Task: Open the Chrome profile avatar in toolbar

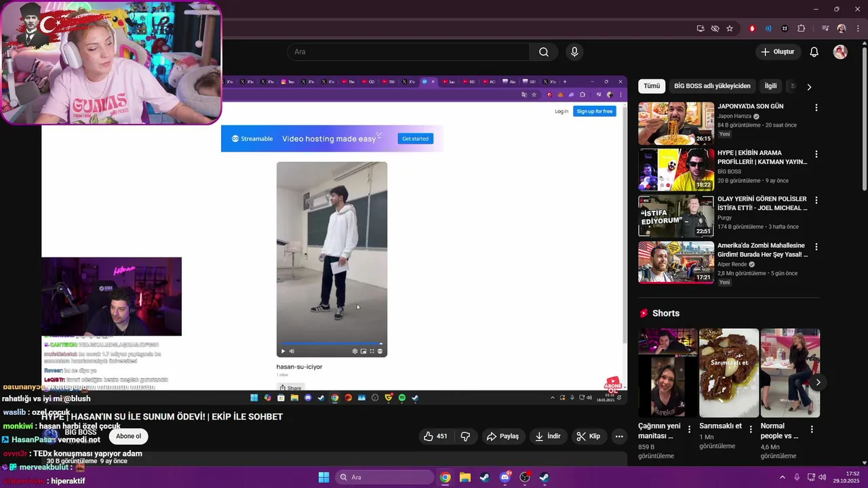Action: pyautogui.click(x=842, y=28)
